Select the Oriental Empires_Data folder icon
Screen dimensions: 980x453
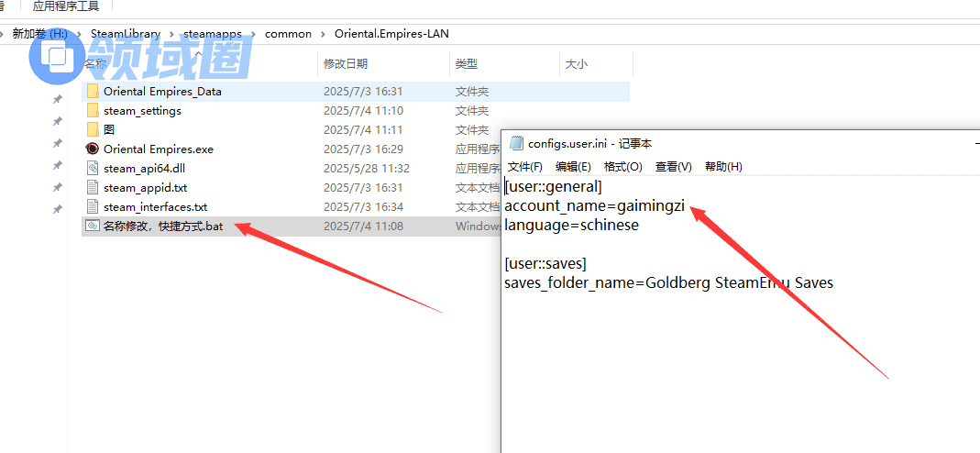pyautogui.click(x=92, y=92)
